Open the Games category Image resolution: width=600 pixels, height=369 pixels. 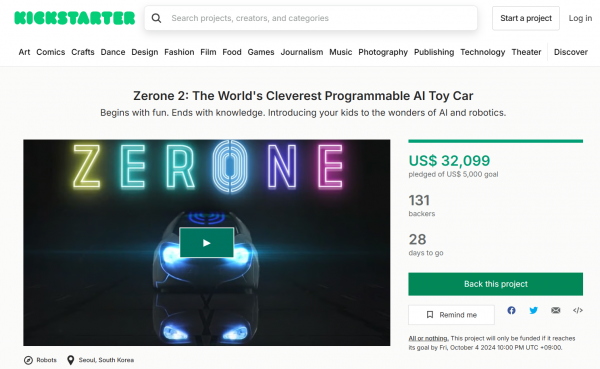point(261,52)
